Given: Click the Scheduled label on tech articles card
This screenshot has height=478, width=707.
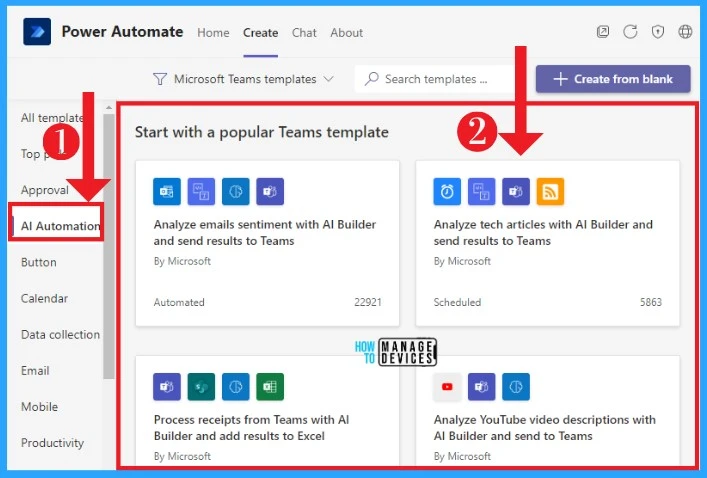Looking at the screenshot, I should tap(457, 302).
